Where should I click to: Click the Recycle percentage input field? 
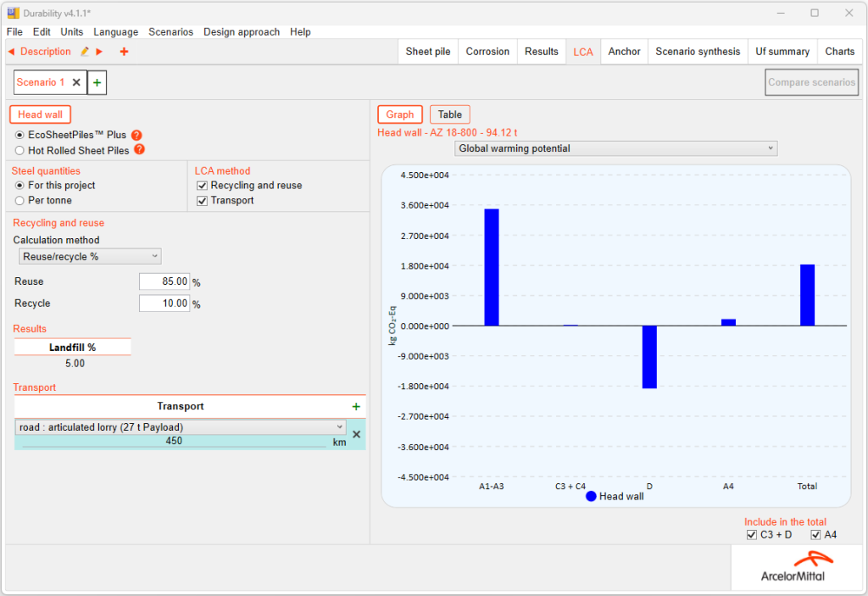click(x=164, y=304)
